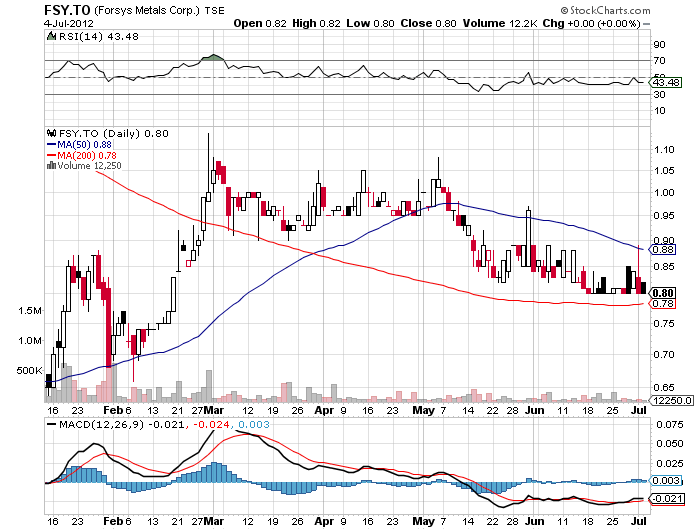
Task: Click the Open 0.82 value
Action: pyautogui.click(x=260, y=23)
